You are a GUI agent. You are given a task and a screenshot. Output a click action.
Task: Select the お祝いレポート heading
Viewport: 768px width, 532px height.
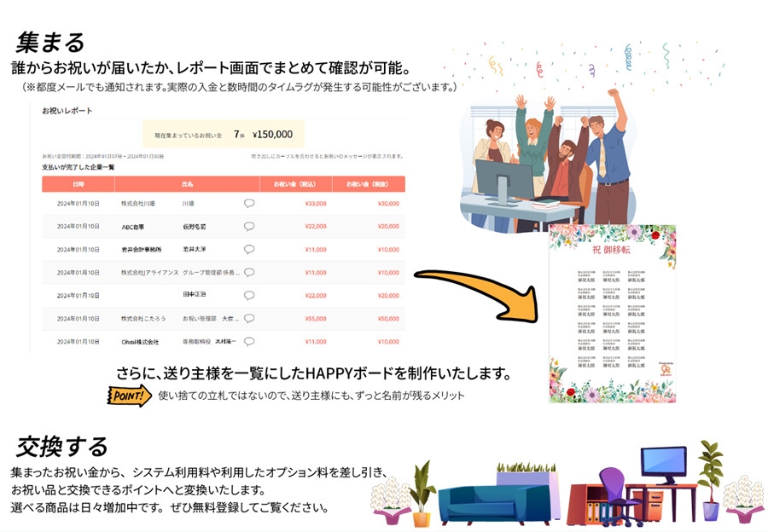66,110
